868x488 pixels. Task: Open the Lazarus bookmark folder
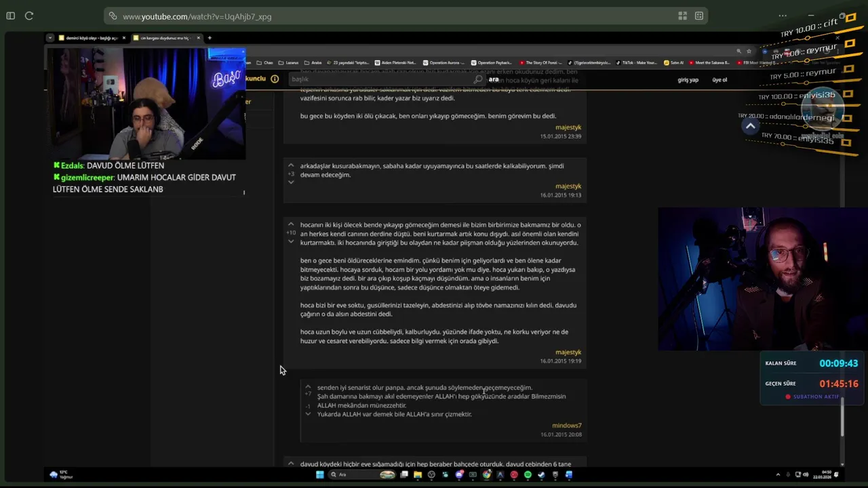point(289,62)
